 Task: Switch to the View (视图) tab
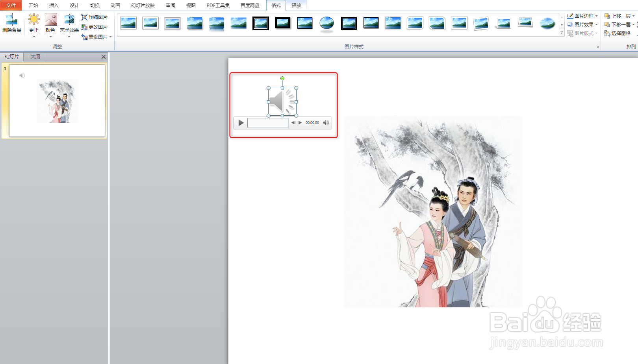(191, 5)
